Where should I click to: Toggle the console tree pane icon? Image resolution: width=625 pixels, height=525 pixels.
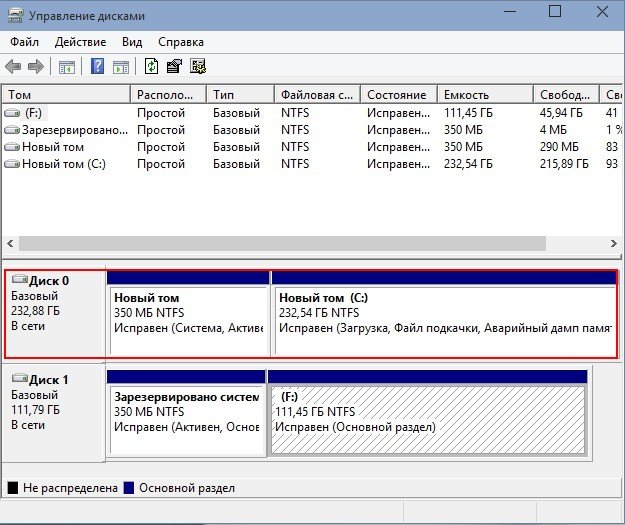click(67, 67)
